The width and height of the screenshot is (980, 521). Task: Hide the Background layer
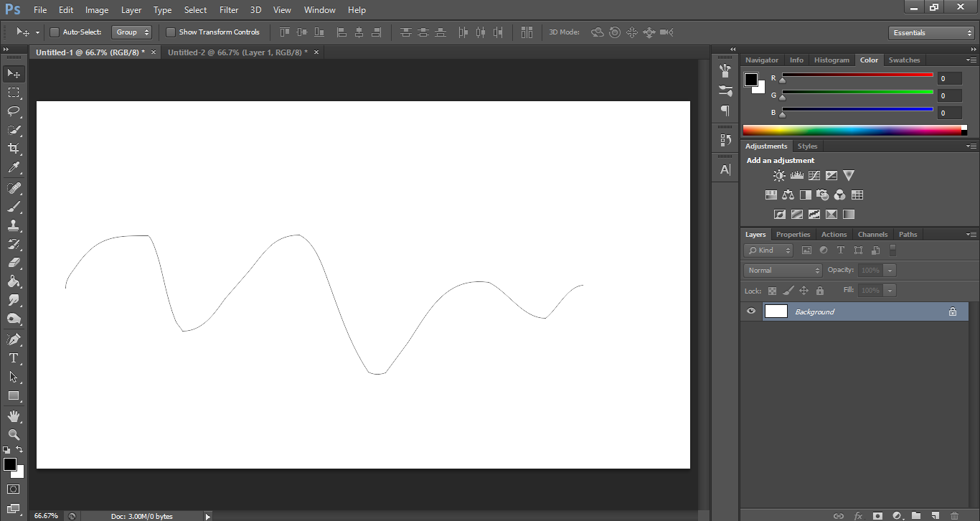(x=750, y=311)
